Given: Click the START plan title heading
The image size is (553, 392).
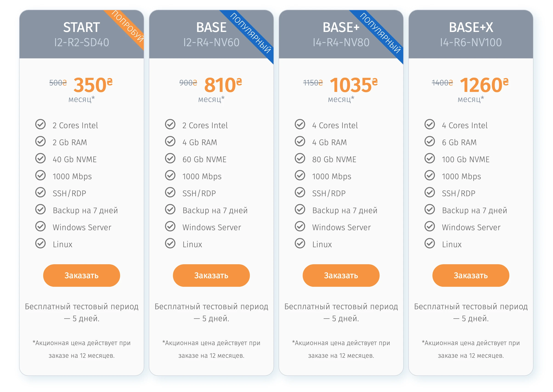Looking at the screenshot, I should (82, 27).
